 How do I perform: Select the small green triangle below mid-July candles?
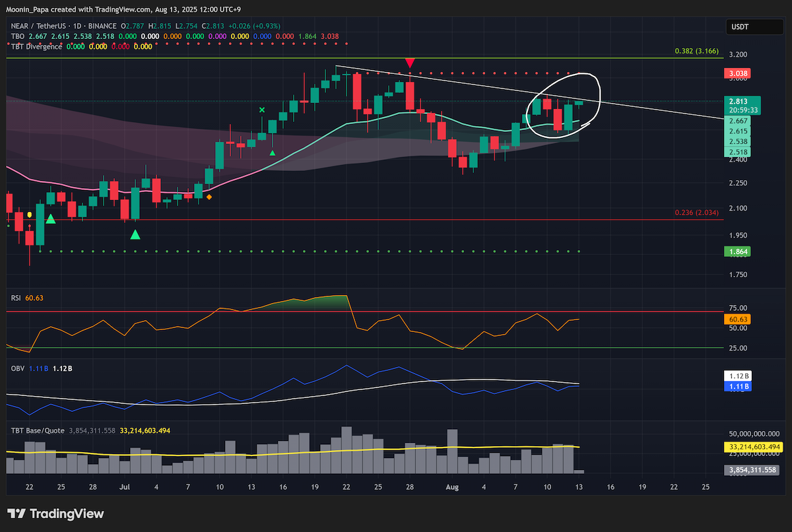pos(273,153)
